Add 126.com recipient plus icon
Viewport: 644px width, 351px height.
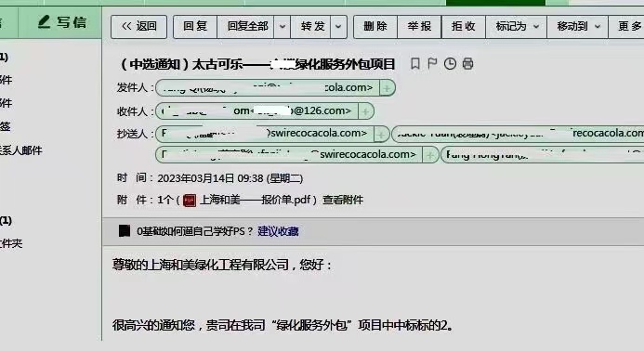coord(365,111)
